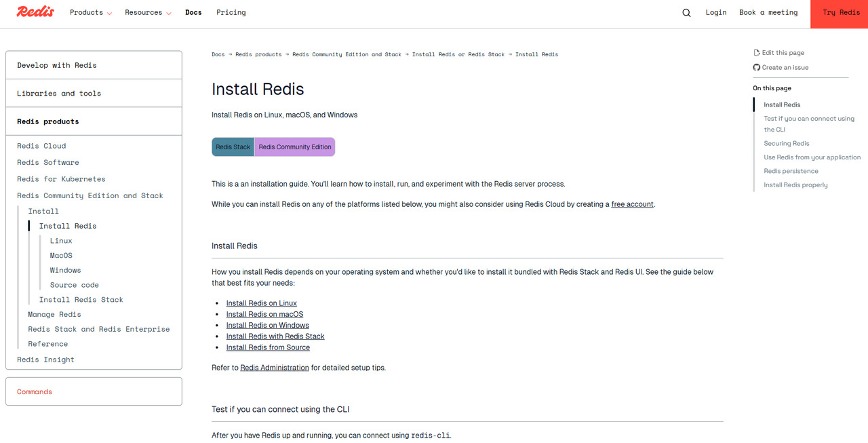The image size is (868, 443).
Task: Click the Install Redis section heading
Action: pos(235,246)
